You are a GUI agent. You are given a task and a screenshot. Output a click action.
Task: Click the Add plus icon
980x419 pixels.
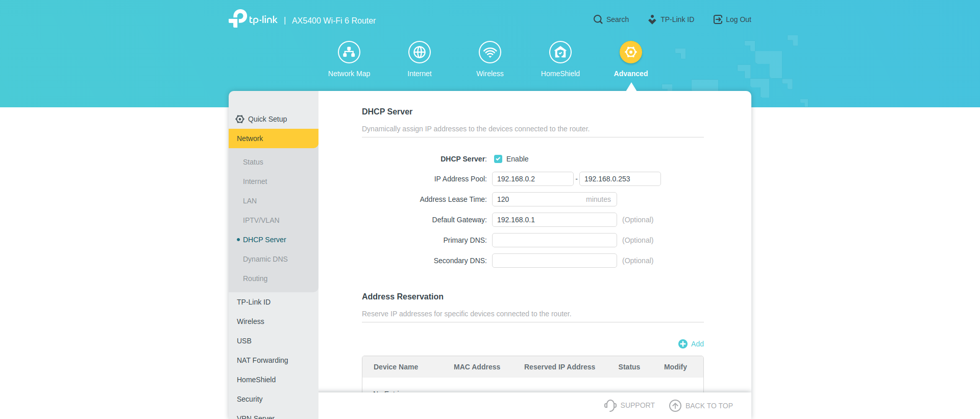[x=683, y=344]
